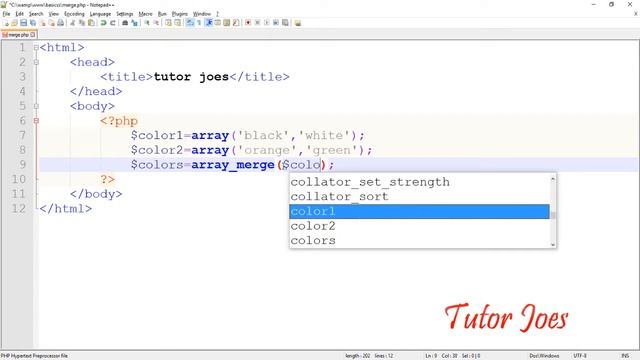Toggle synchronized horizontal scrolling
640x360 pixels.
click(178, 23)
